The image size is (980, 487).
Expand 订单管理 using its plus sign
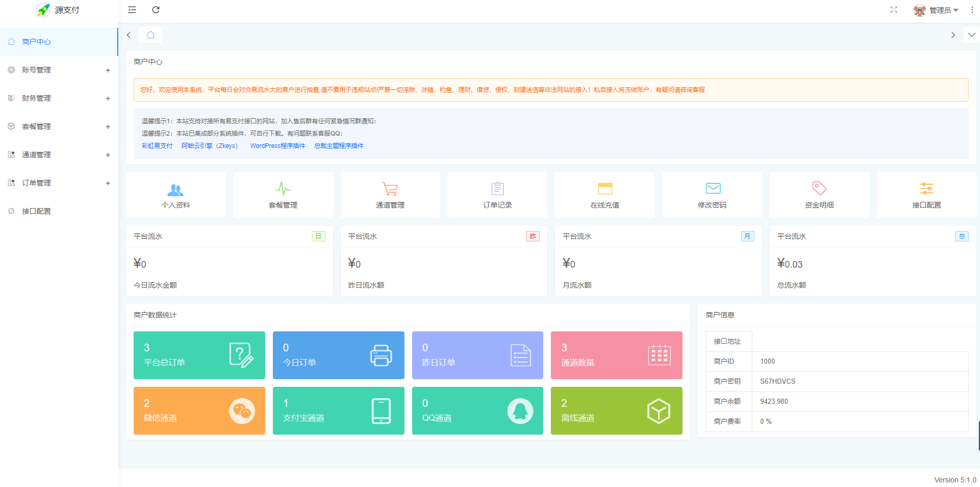click(108, 183)
